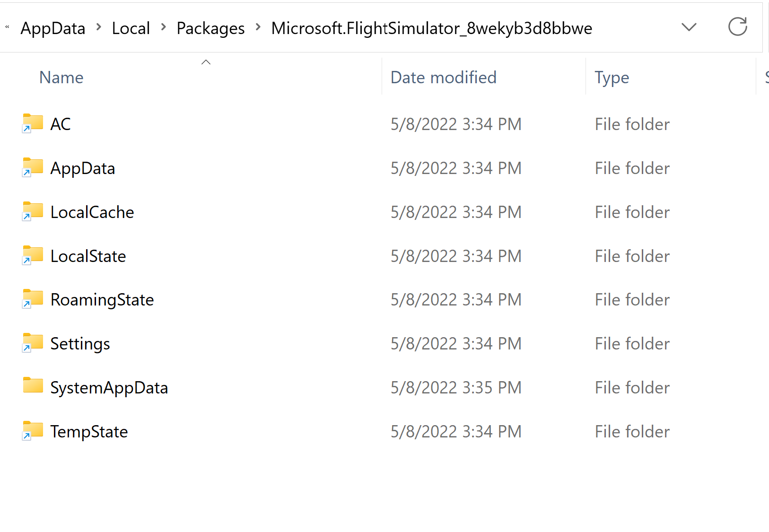Screen dimensions: 769x532
Task: Select the LocalState folder icon
Action: pos(33,255)
